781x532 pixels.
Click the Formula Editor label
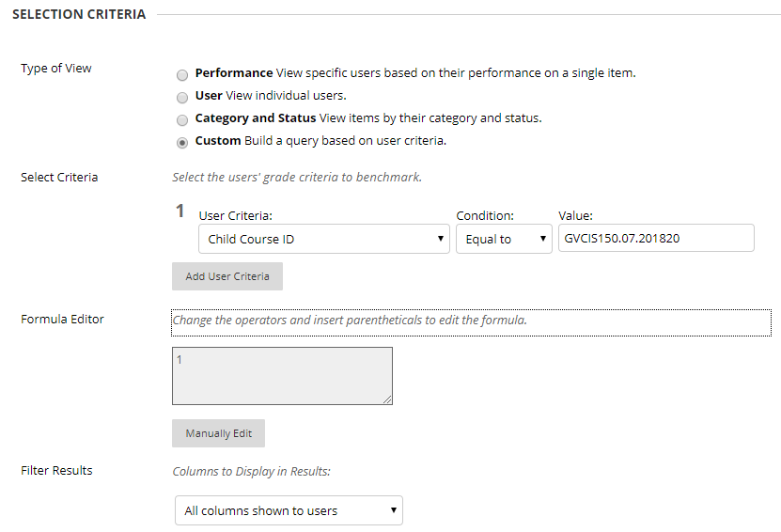click(62, 320)
